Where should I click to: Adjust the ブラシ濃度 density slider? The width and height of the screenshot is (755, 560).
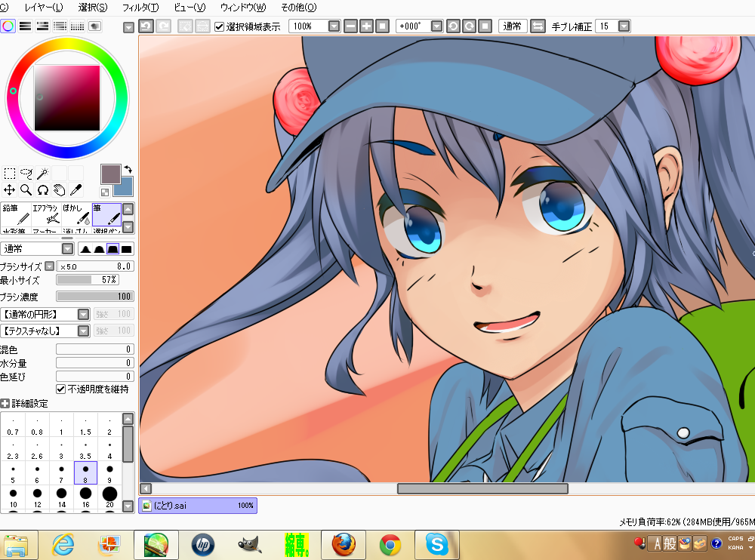coord(95,296)
